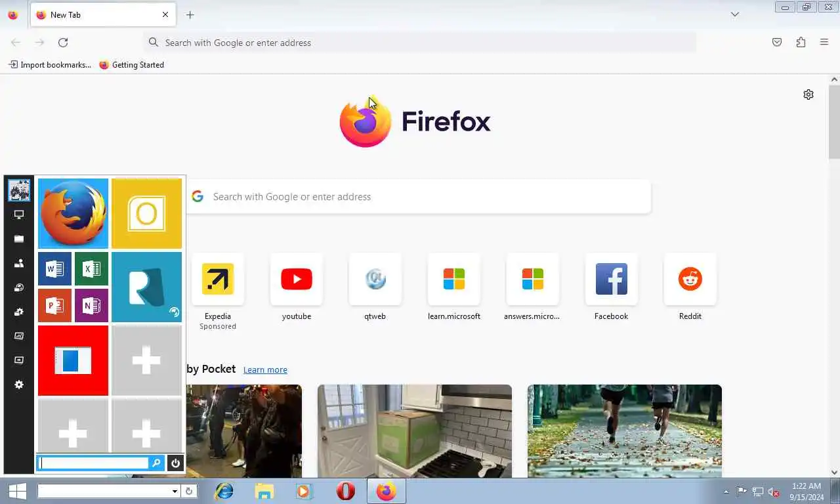Image resolution: width=840 pixels, height=504 pixels.
Task: Click the run-box icon above settings gear in sidebar
Action: tap(19, 360)
